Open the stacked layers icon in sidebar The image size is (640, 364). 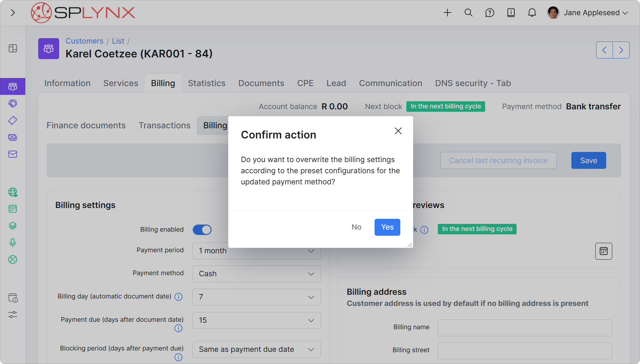point(13,226)
